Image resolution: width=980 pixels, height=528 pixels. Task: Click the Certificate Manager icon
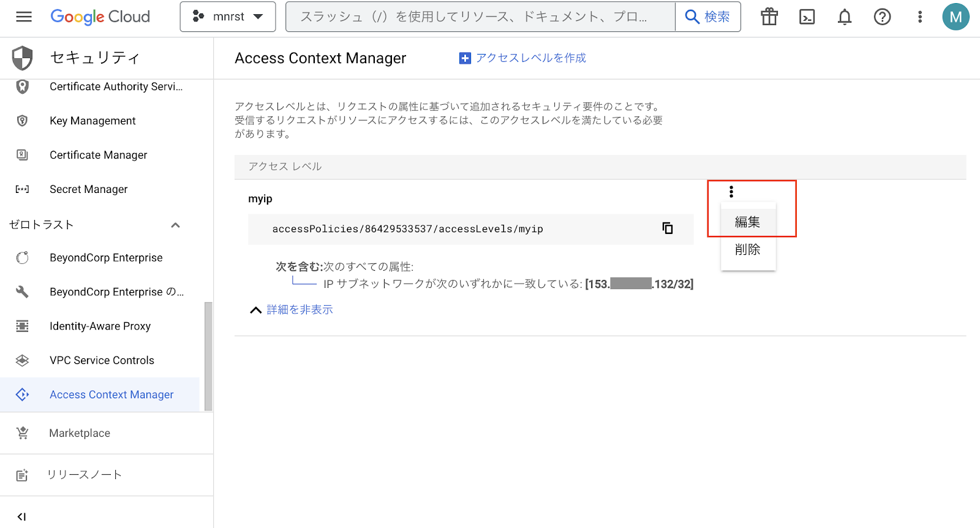[22, 155]
